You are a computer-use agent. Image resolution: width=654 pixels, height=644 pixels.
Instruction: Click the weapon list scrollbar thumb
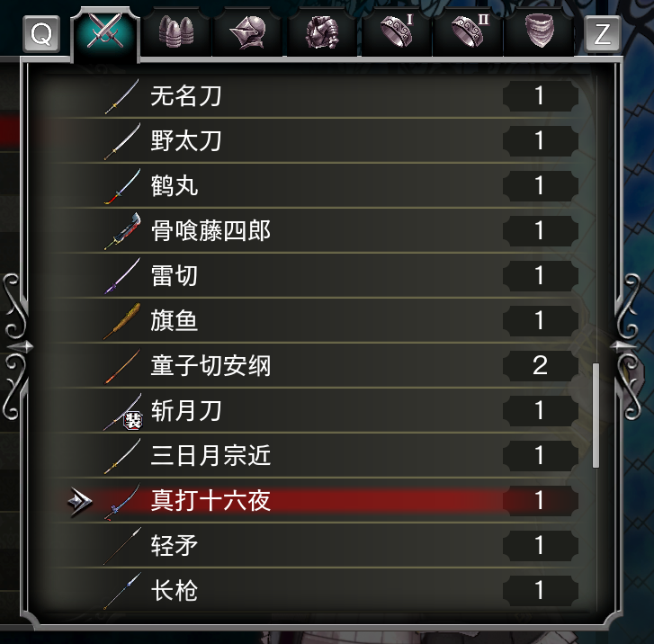pos(596,416)
